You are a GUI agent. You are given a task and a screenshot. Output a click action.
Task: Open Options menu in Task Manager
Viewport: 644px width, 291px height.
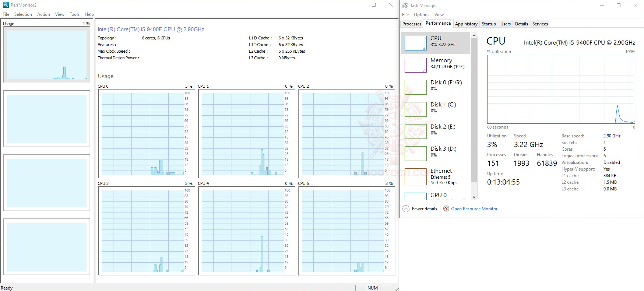[421, 15]
